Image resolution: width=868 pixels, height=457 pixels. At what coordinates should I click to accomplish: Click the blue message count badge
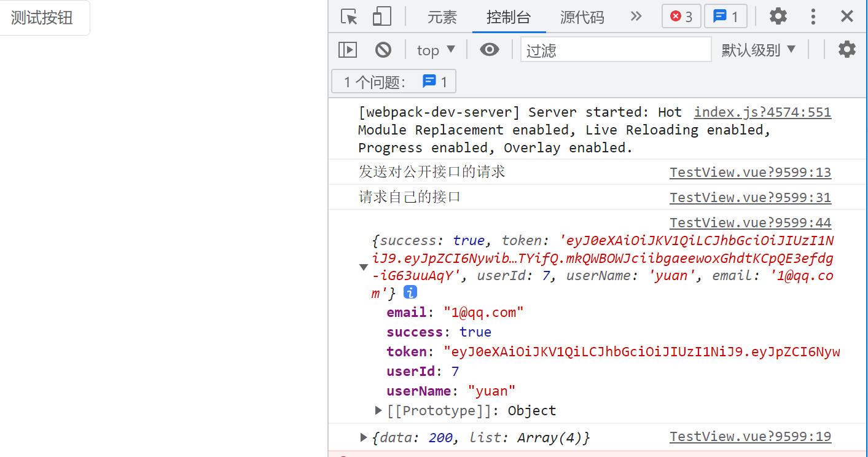tap(725, 17)
